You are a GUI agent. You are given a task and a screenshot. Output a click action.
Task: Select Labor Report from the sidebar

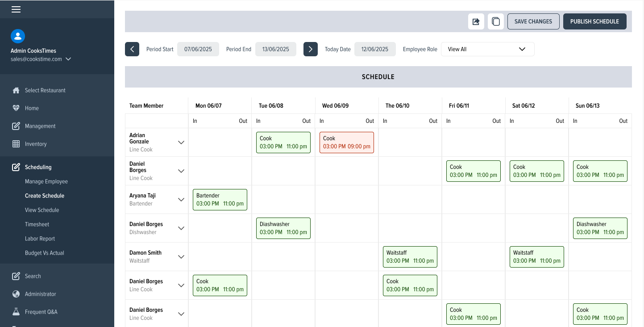(x=40, y=239)
